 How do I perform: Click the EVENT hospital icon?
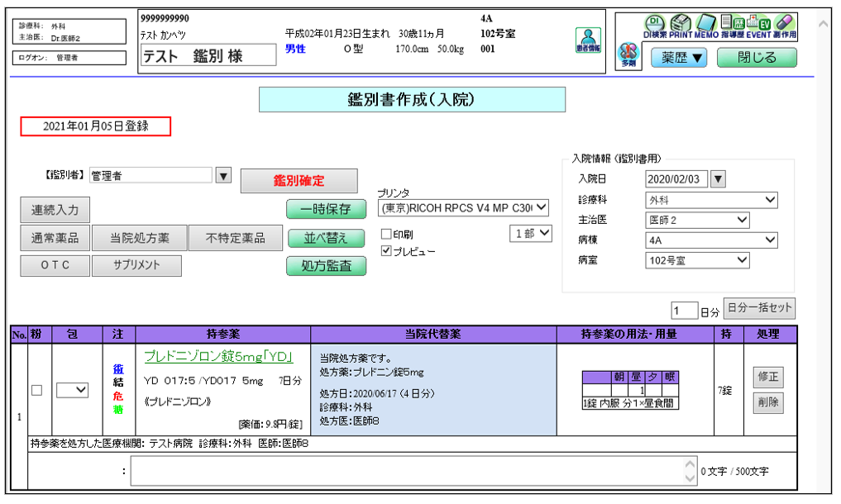click(x=757, y=26)
